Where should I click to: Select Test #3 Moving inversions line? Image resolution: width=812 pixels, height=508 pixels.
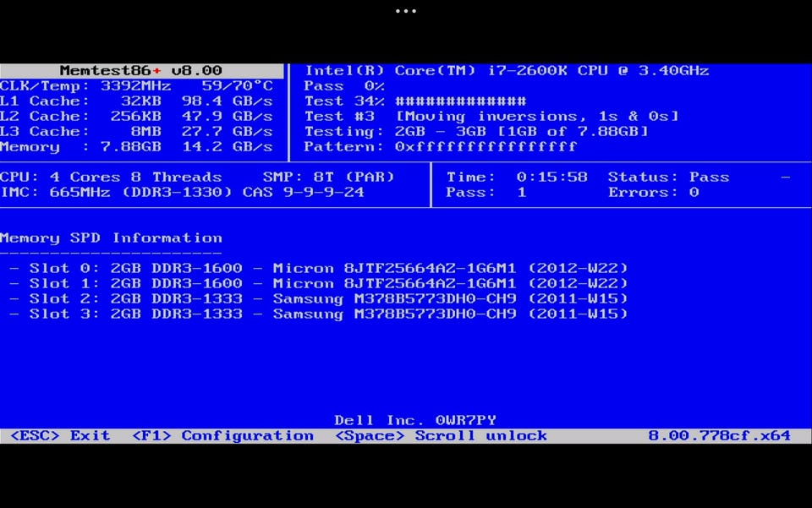pos(491,117)
